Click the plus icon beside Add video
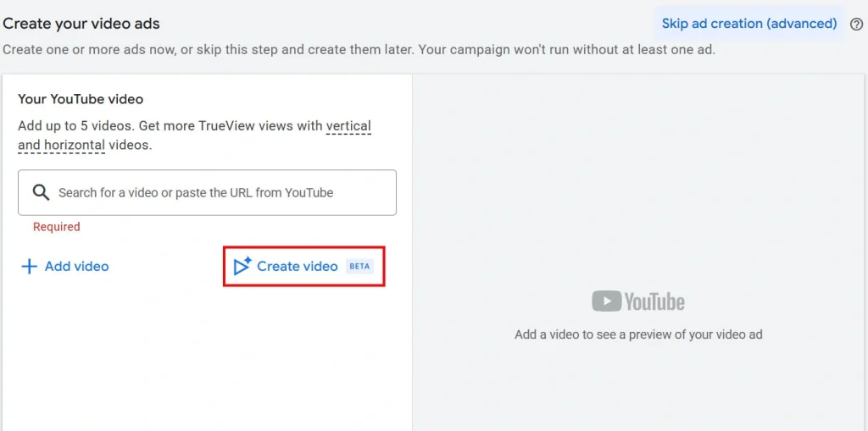This screenshot has width=868, height=431. [x=29, y=267]
